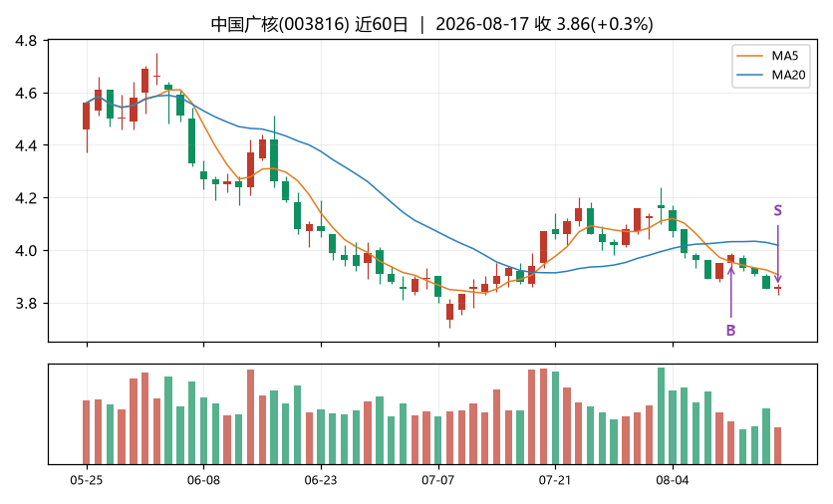The width and height of the screenshot is (833, 504).
Task: Click the 06-08 date axis label
Action: click(x=203, y=481)
